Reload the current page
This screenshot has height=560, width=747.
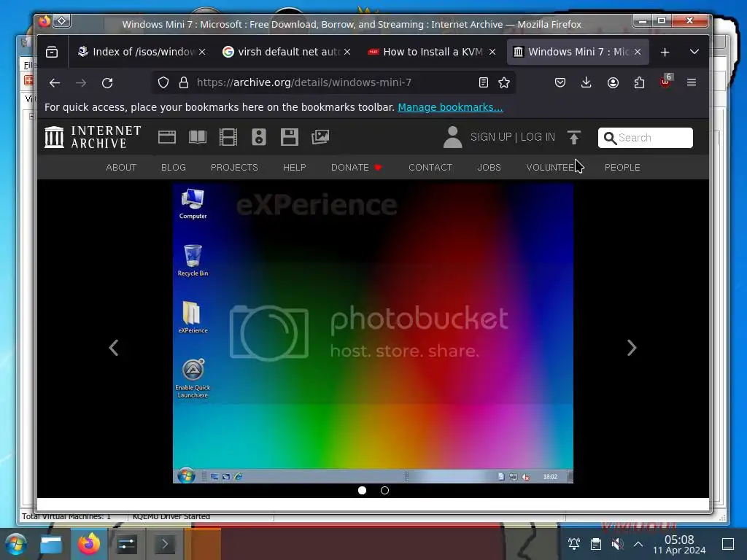(x=107, y=82)
